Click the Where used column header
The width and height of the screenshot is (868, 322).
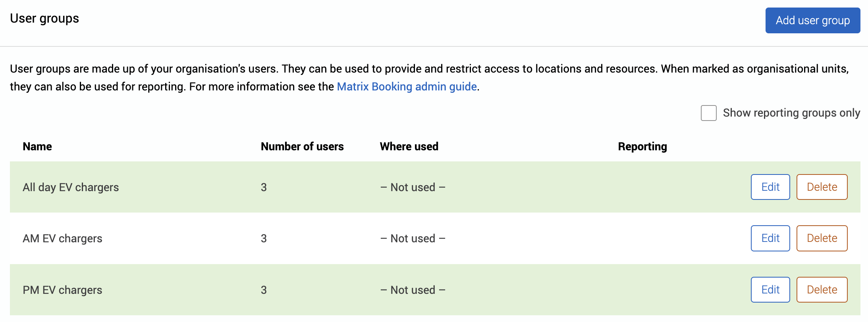tap(409, 146)
